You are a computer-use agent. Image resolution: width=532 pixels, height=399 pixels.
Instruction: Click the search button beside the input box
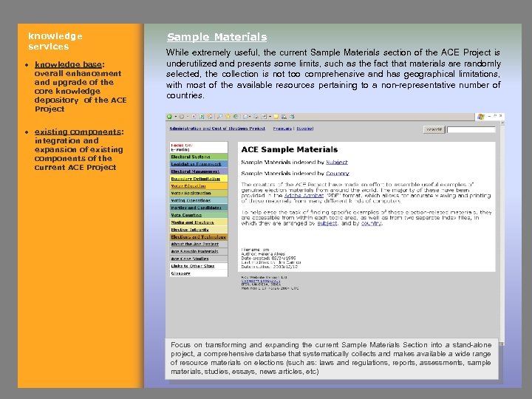click(434, 129)
